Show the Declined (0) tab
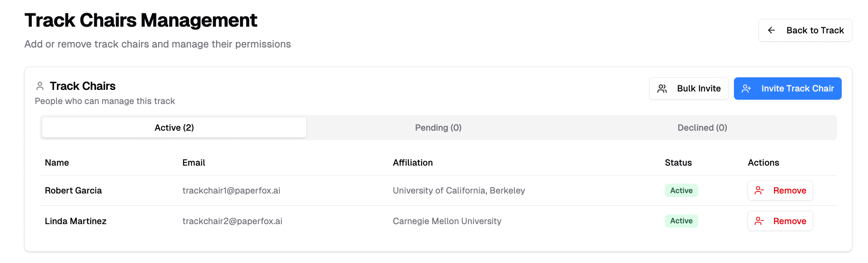This screenshot has width=868, height=263. click(702, 128)
